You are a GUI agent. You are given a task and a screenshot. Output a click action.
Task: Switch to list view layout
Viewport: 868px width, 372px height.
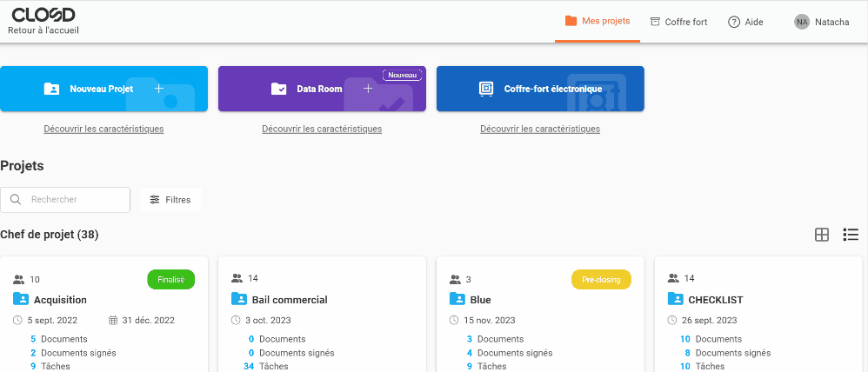click(851, 235)
